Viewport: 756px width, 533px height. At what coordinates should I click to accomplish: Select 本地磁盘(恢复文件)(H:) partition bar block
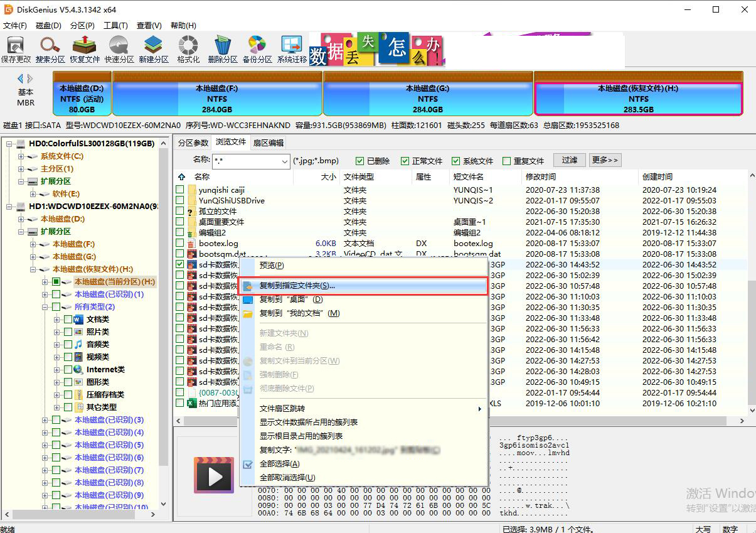point(638,94)
